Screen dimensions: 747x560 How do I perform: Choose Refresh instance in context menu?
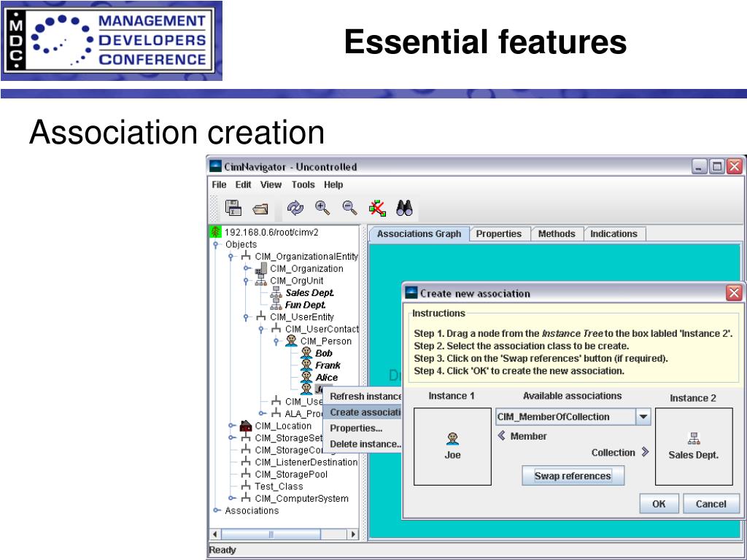(x=363, y=396)
